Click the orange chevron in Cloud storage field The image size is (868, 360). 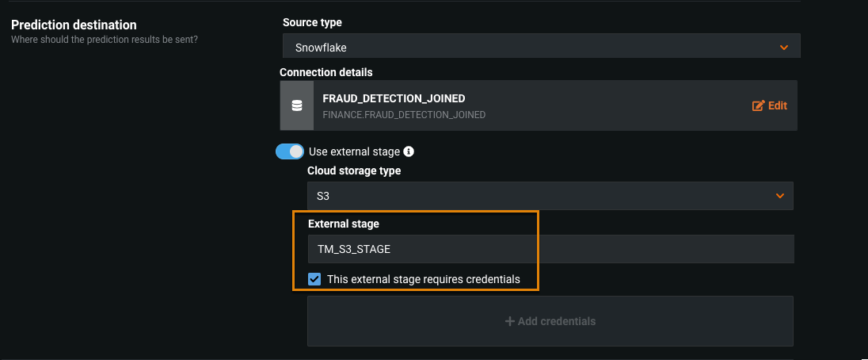click(780, 196)
